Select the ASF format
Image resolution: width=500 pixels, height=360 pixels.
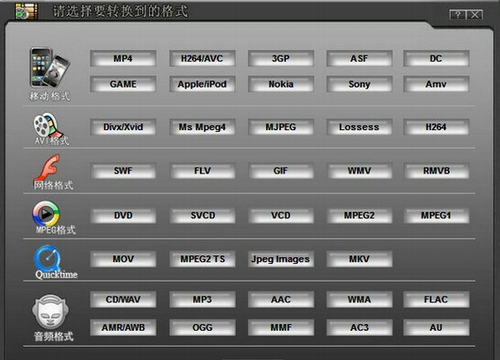[x=359, y=59]
